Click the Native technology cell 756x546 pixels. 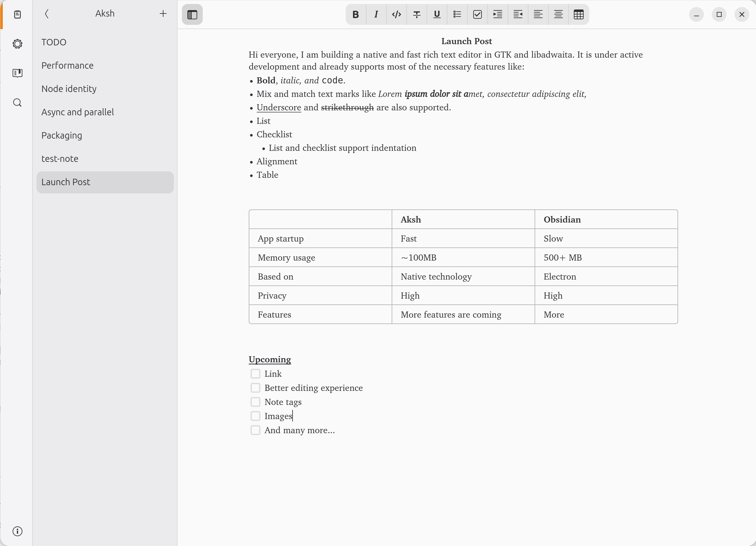click(x=463, y=277)
